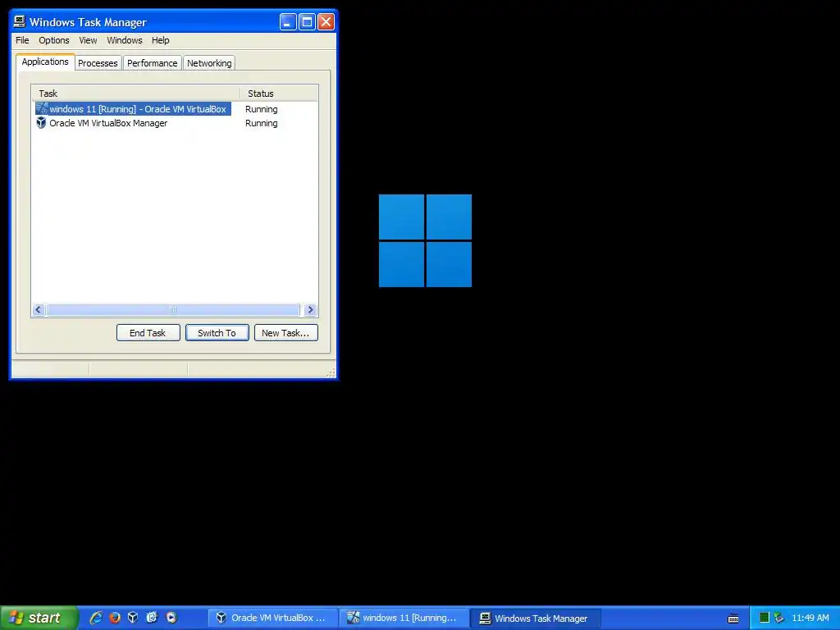Switch to Oracle VM VirtualBox taskbar button

click(x=273, y=618)
